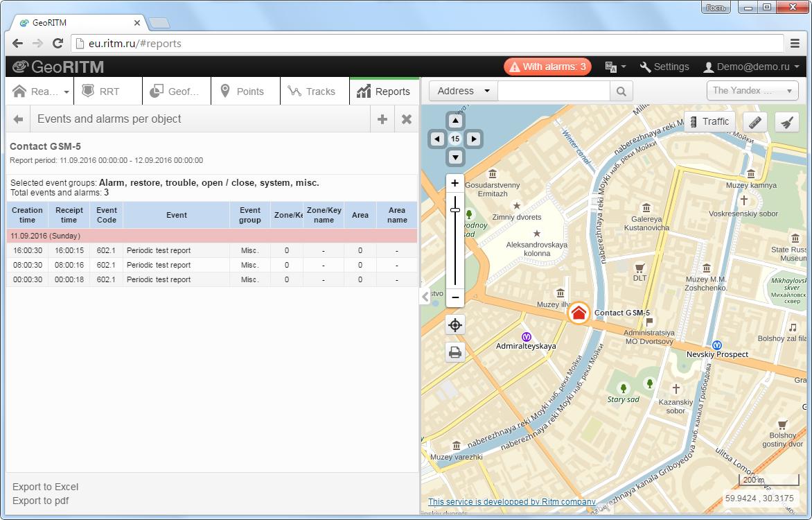Switch to the Tracks tab
Screen dimensions: 812x520
(315, 92)
